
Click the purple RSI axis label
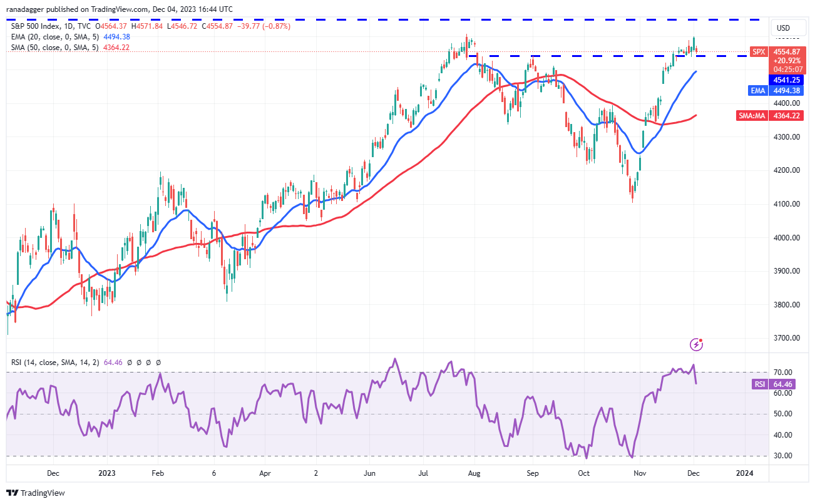click(x=758, y=384)
